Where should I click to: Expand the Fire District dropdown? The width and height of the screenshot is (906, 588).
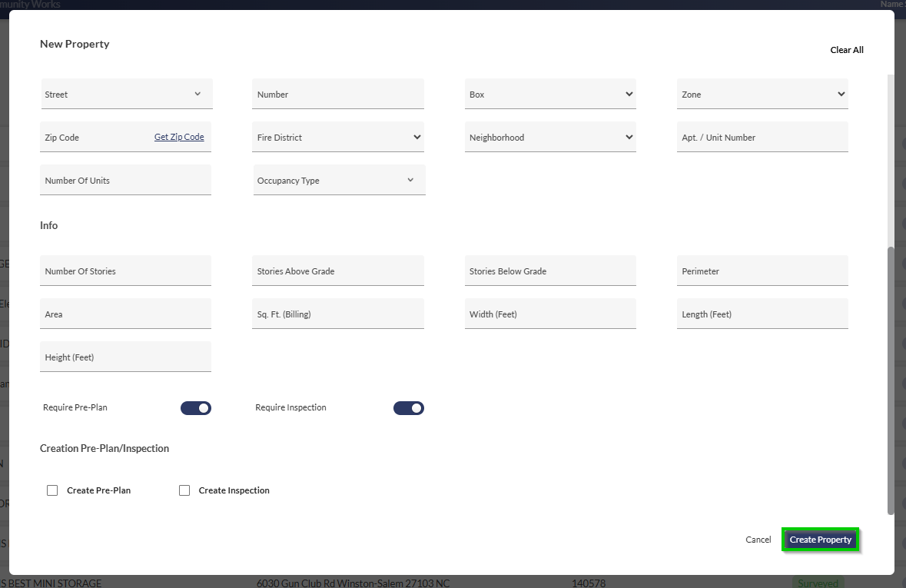338,138
